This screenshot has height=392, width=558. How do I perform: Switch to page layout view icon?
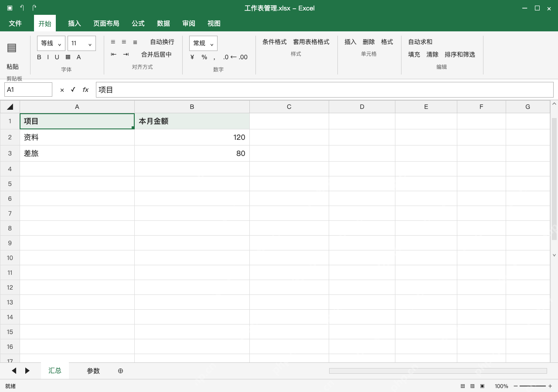[x=473, y=386]
